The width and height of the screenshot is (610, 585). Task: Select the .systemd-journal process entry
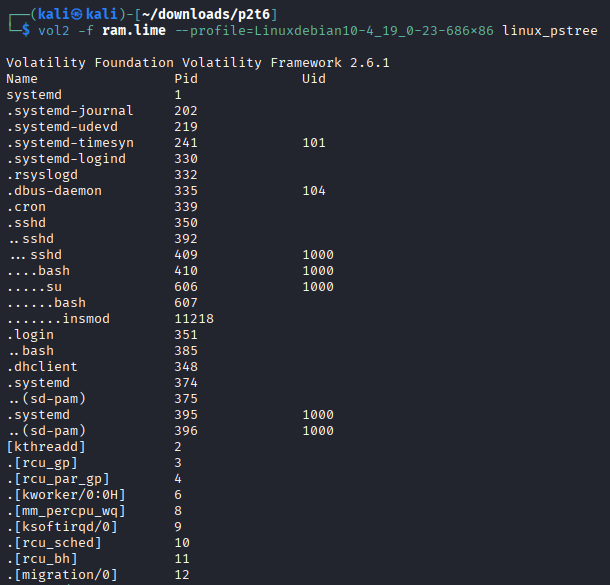point(70,110)
